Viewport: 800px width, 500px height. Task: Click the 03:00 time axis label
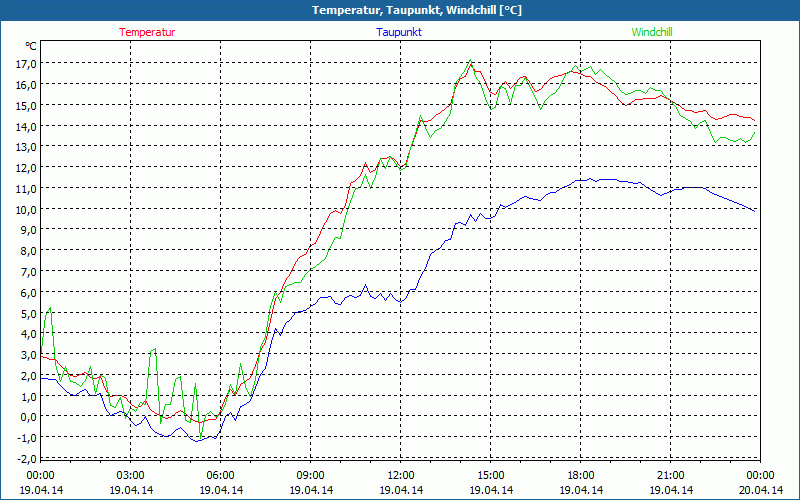click(x=131, y=476)
